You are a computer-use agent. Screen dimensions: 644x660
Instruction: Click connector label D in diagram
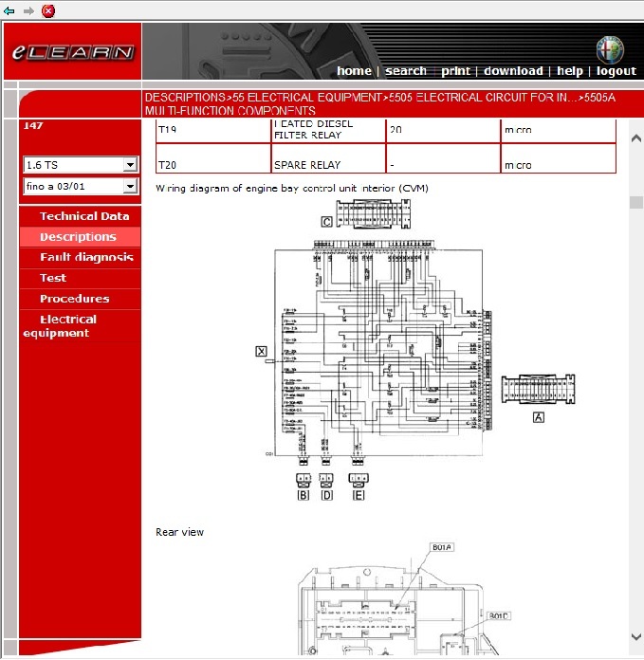326,495
